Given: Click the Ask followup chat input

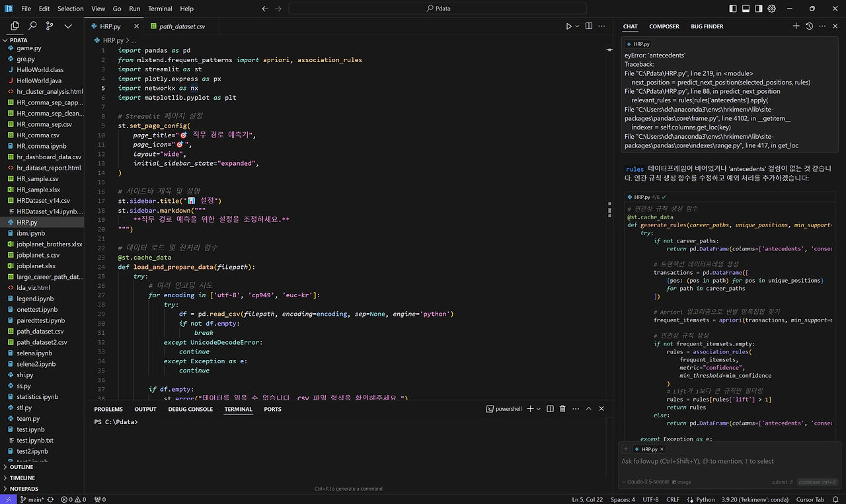Looking at the screenshot, I should 730,461.
